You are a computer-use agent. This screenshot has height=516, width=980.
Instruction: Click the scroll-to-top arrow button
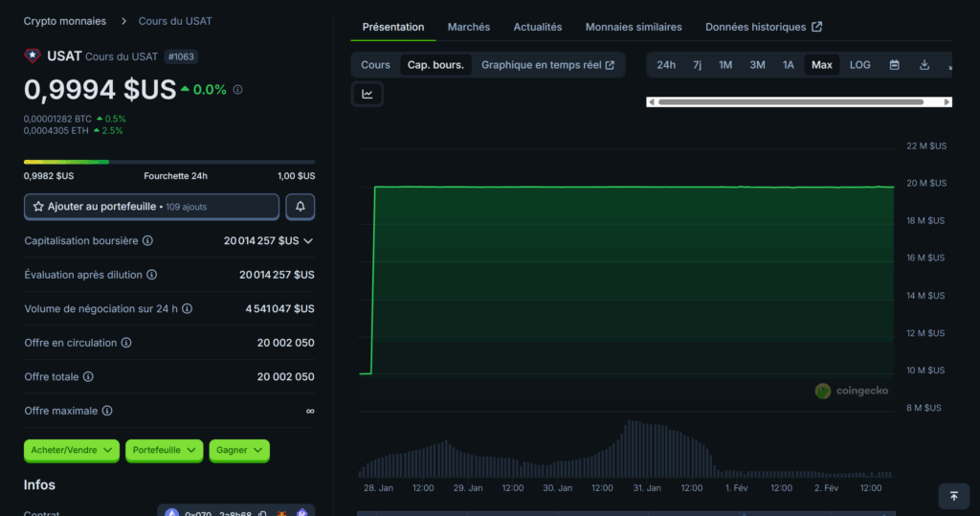click(x=953, y=496)
